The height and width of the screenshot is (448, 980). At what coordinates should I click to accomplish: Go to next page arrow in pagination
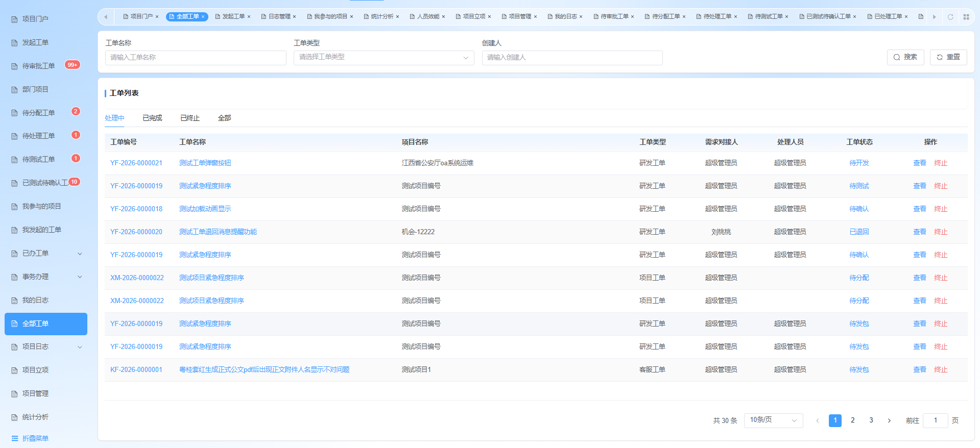(x=889, y=420)
